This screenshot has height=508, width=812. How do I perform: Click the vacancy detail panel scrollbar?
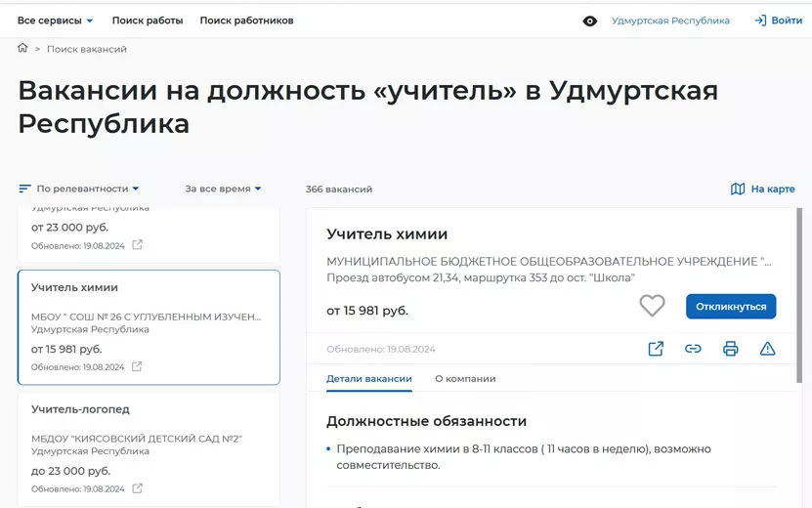coord(799,293)
